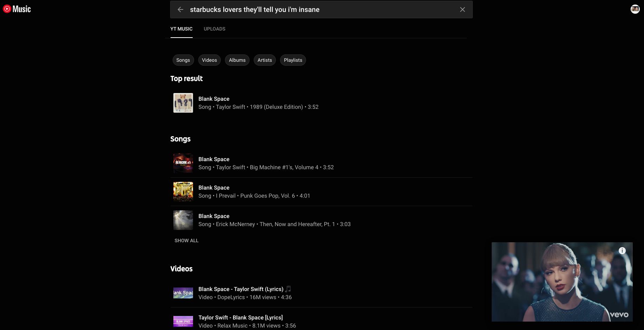Viewport: 644px width, 330px height.
Task: Click DopeLyrics video thumbnail
Action: coord(183,293)
